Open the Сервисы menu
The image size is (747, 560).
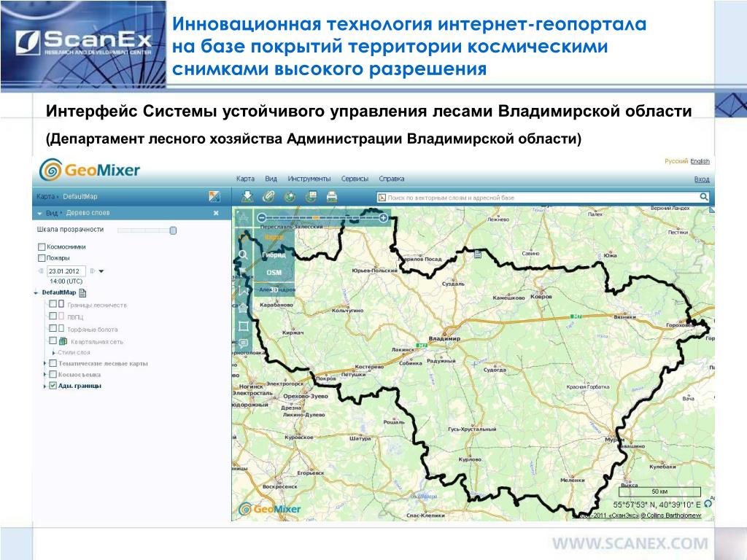pyautogui.click(x=355, y=179)
